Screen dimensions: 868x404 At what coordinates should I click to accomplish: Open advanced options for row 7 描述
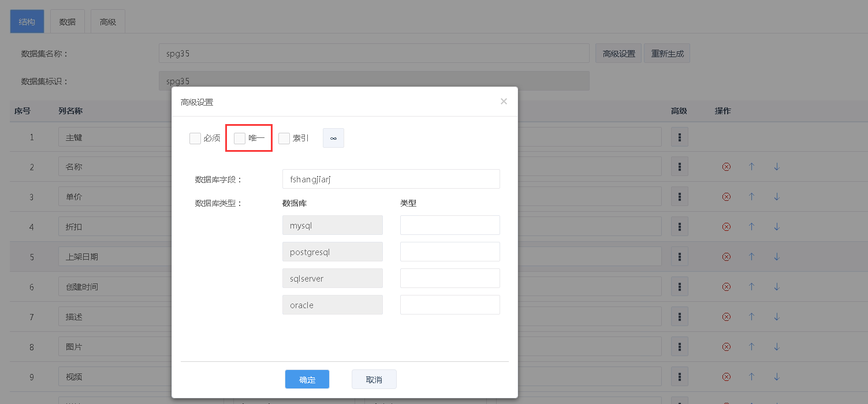coord(680,317)
